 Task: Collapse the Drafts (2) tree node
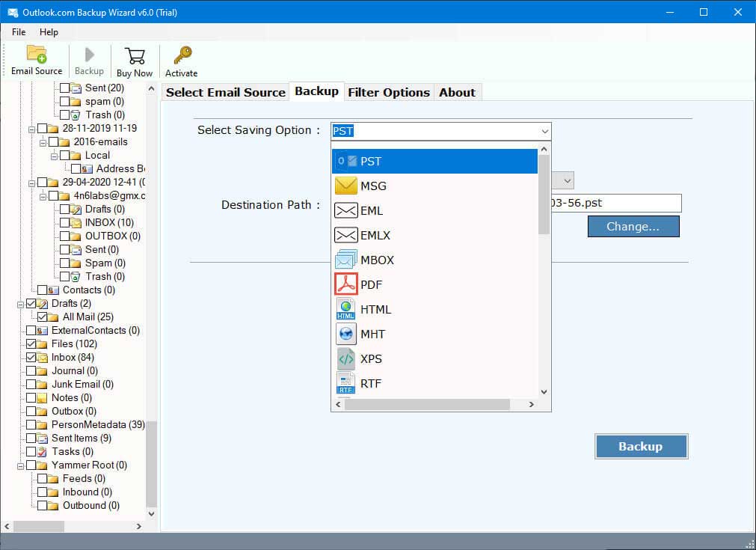(21, 305)
